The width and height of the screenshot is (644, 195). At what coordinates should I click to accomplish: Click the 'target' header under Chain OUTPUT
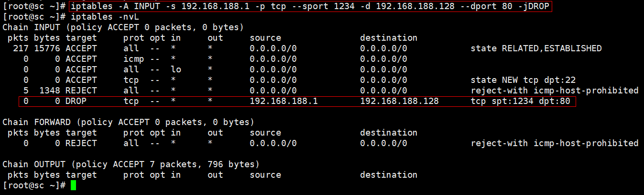pos(81,175)
